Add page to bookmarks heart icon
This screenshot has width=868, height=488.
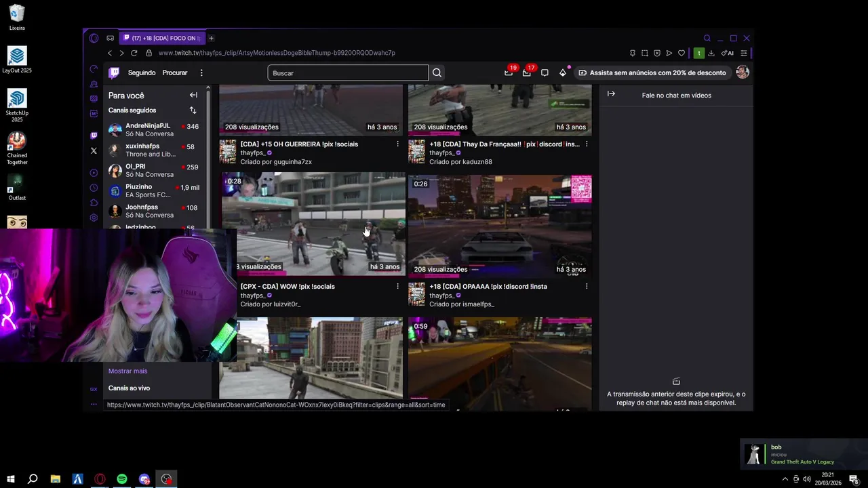click(682, 53)
